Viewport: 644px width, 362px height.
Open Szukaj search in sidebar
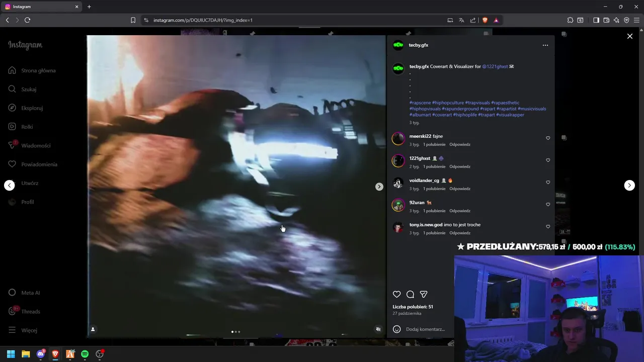pyautogui.click(x=23, y=89)
